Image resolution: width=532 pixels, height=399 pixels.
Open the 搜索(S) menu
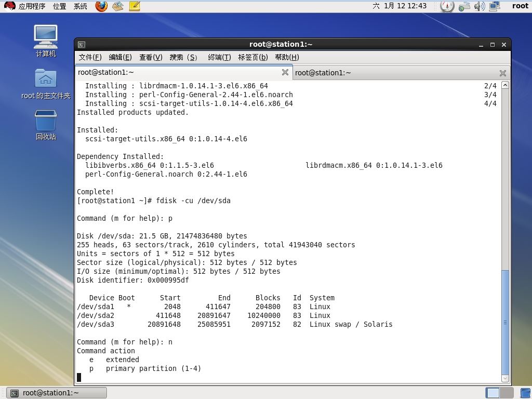(x=183, y=57)
